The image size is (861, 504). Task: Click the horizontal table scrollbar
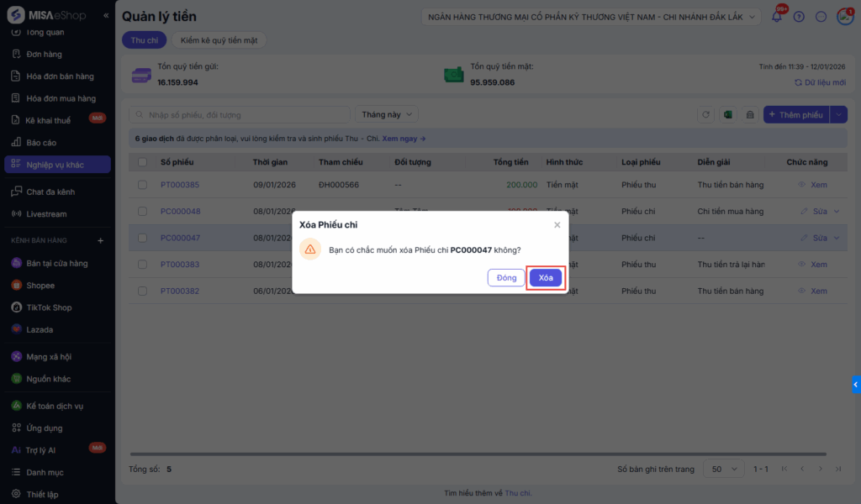click(x=478, y=454)
